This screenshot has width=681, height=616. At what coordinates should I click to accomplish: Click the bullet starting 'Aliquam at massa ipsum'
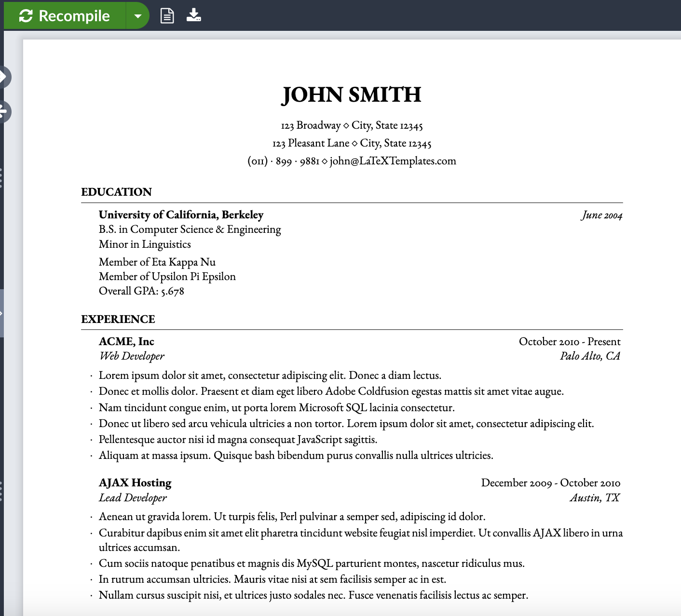point(296,455)
